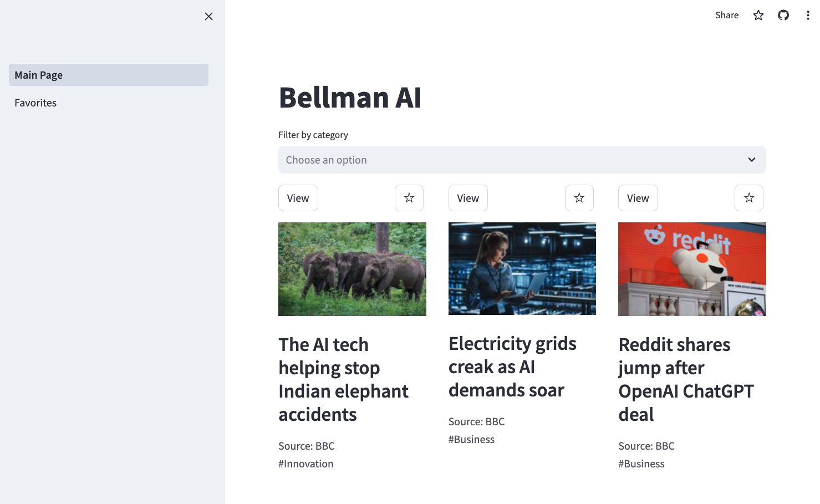Click Source: BBC under the Reddit article
Viewport: 820px width, 504px height.
point(646,446)
